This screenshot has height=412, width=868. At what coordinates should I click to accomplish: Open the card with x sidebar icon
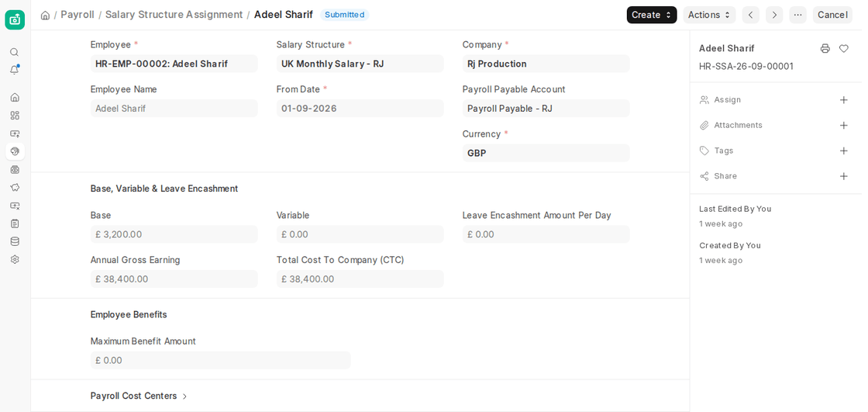(15, 205)
